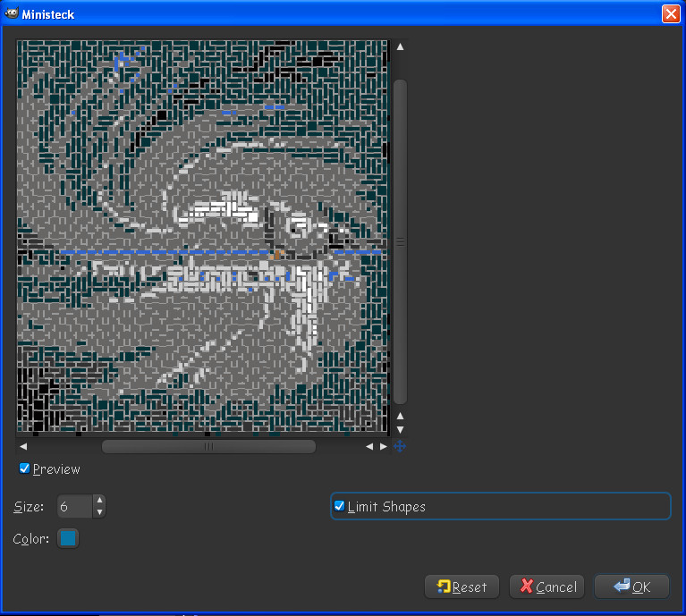Screen dimensions: 686x616
Task: Click the up arrow at top of vertical scrollbar
Action: (x=400, y=46)
